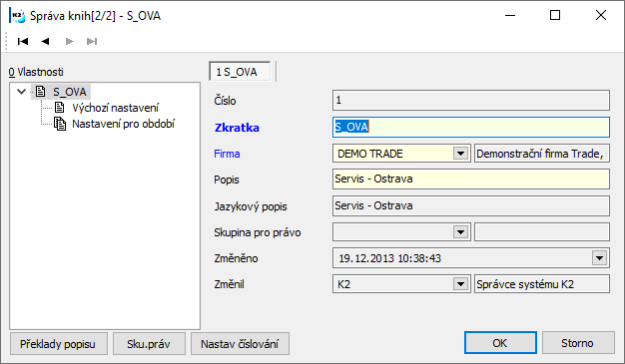The width and height of the screenshot is (625, 364).
Task: Click the Nastav číslování button
Action: [240, 344]
